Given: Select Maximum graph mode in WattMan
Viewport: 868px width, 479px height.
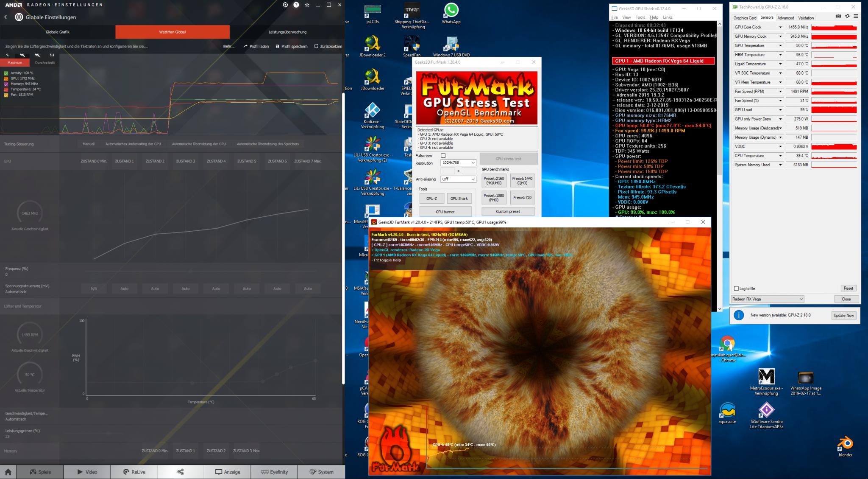Looking at the screenshot, I should click(15, 63).
